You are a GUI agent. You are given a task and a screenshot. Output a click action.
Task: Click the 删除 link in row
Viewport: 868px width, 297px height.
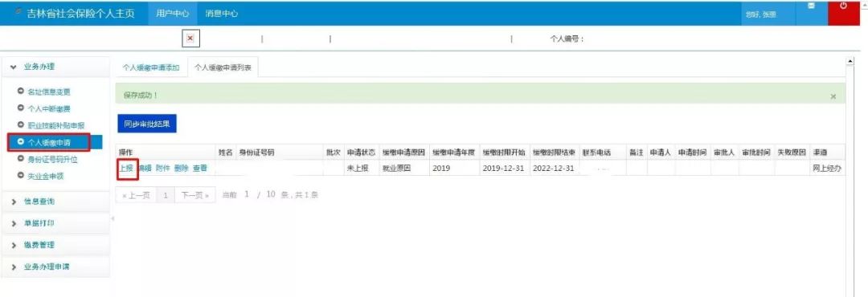(x=182, y=168)
